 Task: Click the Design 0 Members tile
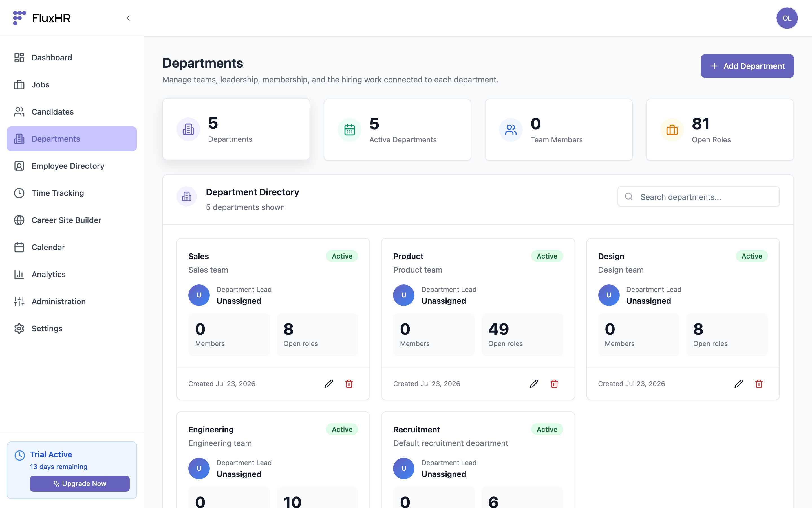pos(639,335)
